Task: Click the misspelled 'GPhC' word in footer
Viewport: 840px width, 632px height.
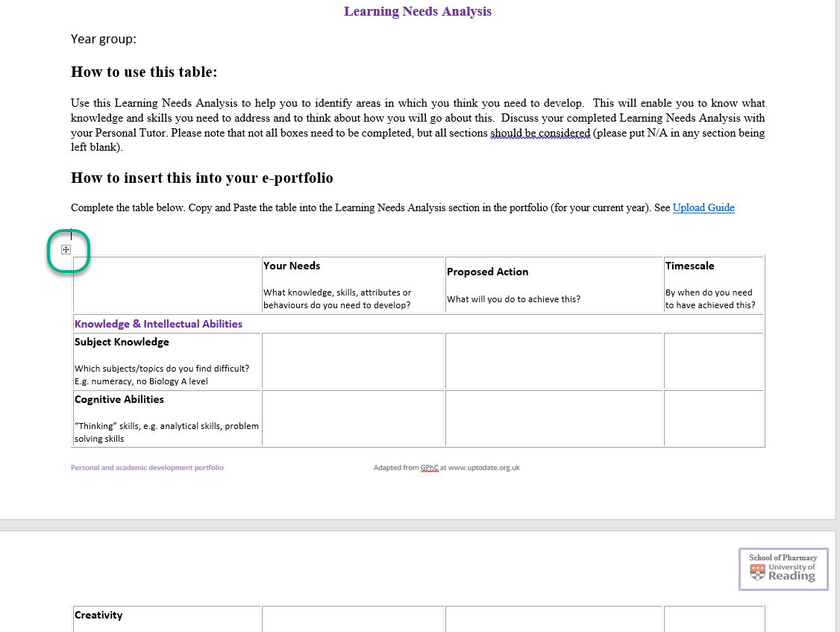Action: click(429, 467)
